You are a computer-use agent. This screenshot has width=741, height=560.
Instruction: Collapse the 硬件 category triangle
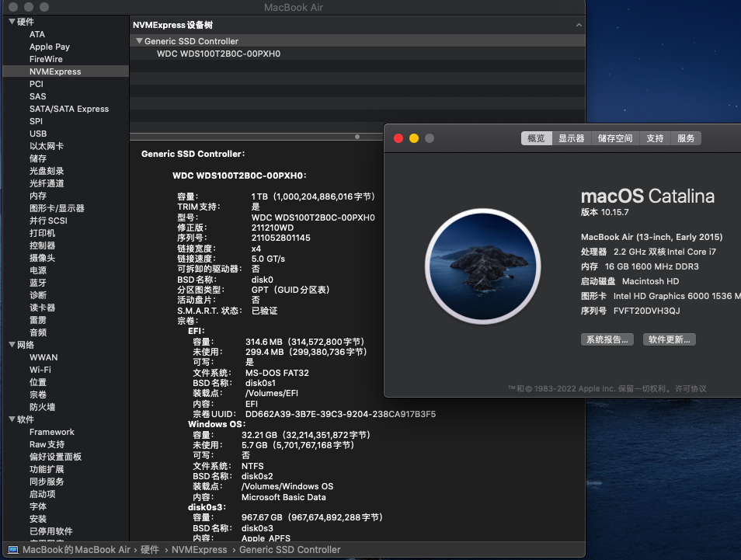[12, 22]
